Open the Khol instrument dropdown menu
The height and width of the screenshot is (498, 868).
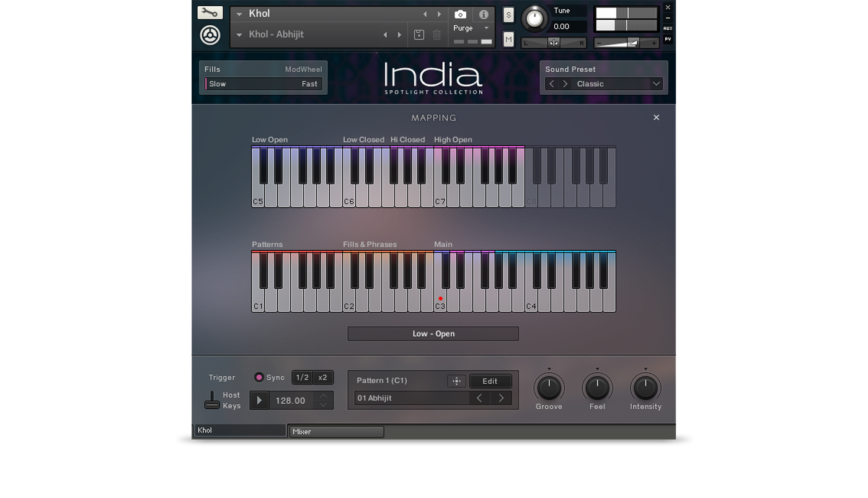click(239, 14)
